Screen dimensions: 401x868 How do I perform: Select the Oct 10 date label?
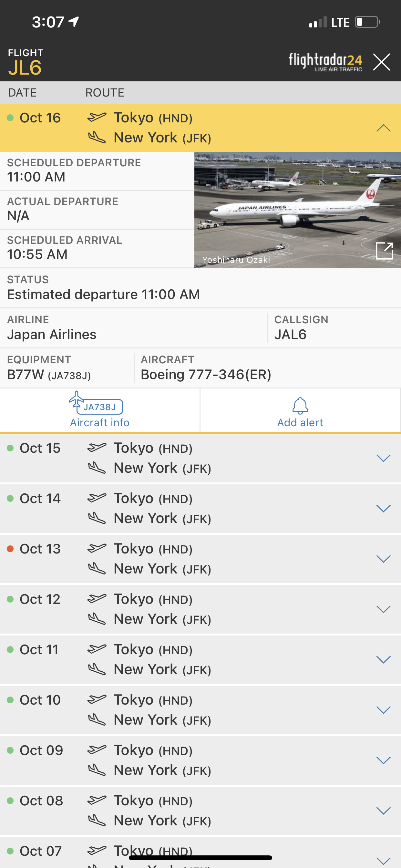point(40,700)
